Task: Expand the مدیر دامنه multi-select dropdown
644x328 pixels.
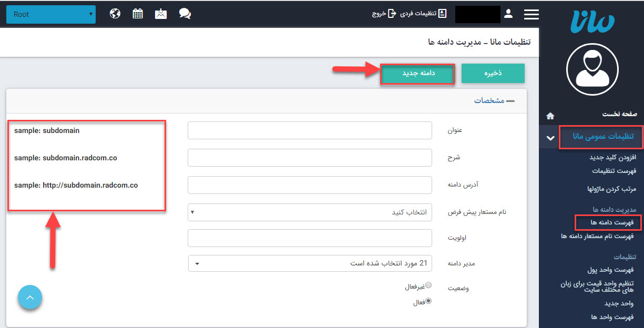Action: click(310, 263)
